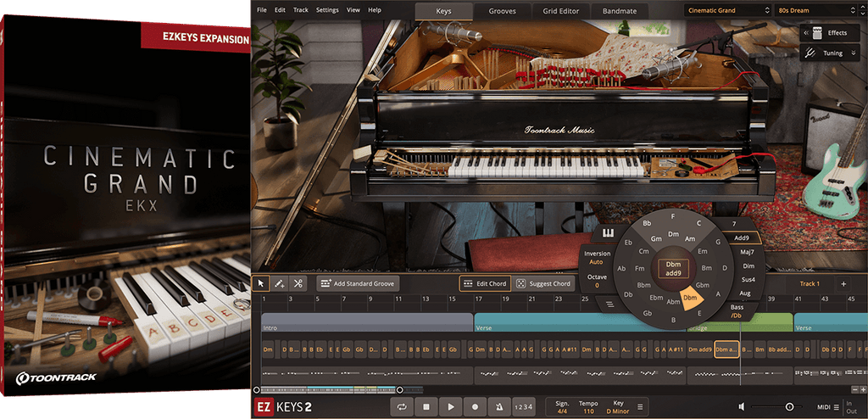Click the speaker volume icon
Viewport: 868px width, 419px height.
(742, 407)
